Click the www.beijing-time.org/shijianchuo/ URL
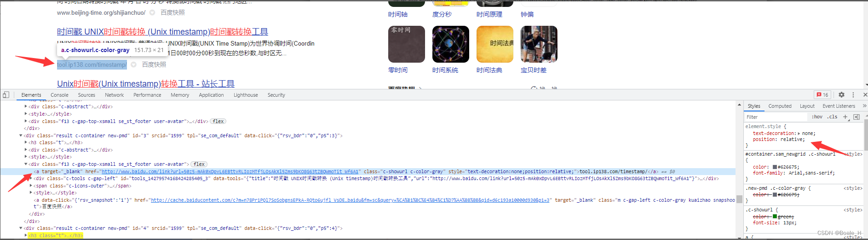 [101, 12]
